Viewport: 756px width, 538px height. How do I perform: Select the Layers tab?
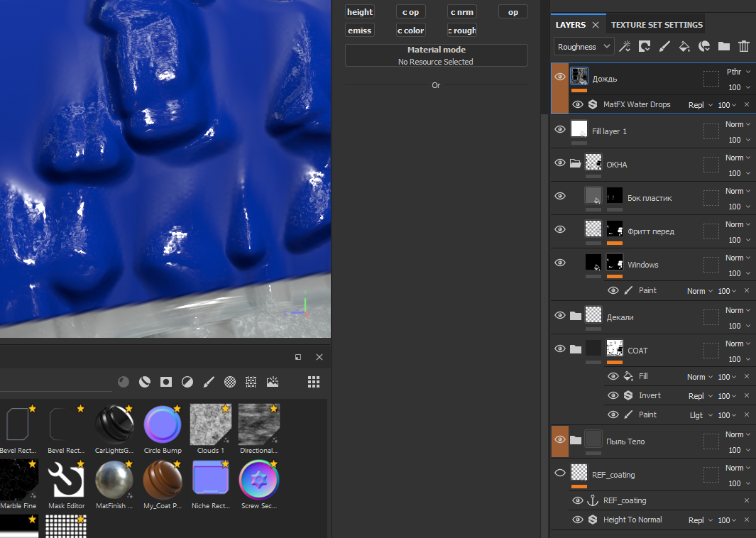571,25
